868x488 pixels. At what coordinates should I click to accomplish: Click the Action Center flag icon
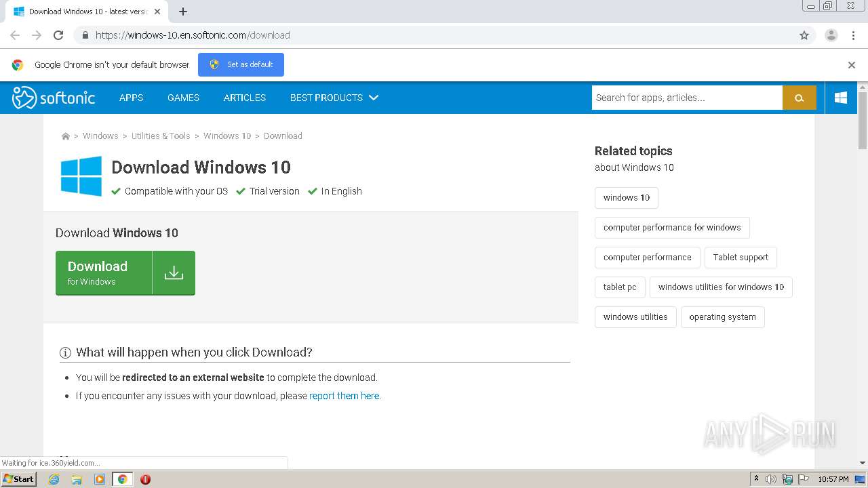coord(804,479)
